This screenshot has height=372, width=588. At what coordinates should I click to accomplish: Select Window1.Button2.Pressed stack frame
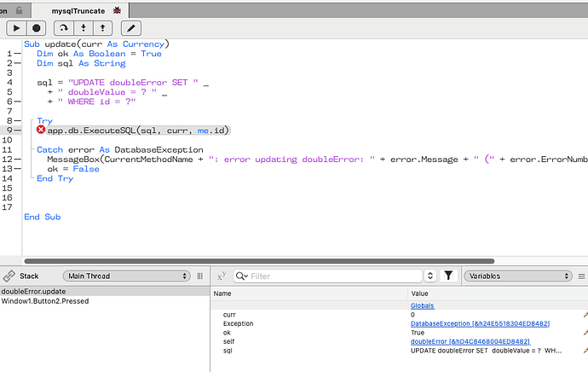(45, 301)
